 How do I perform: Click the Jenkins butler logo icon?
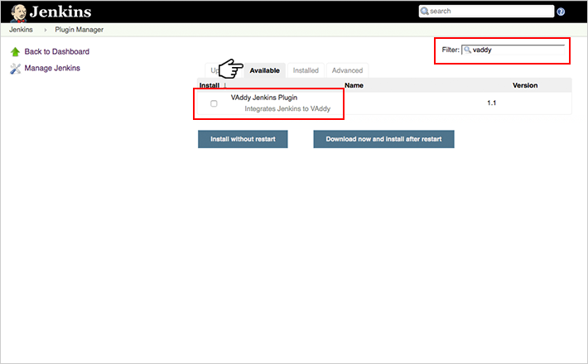[18, 12]
